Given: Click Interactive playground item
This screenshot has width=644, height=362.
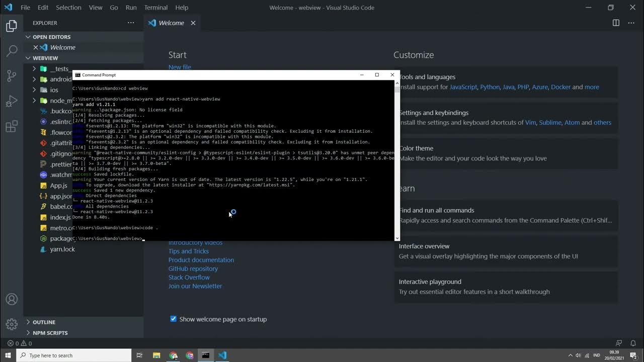Looking at the screenshot, I should pyautogui.click(x=506, y=287).
